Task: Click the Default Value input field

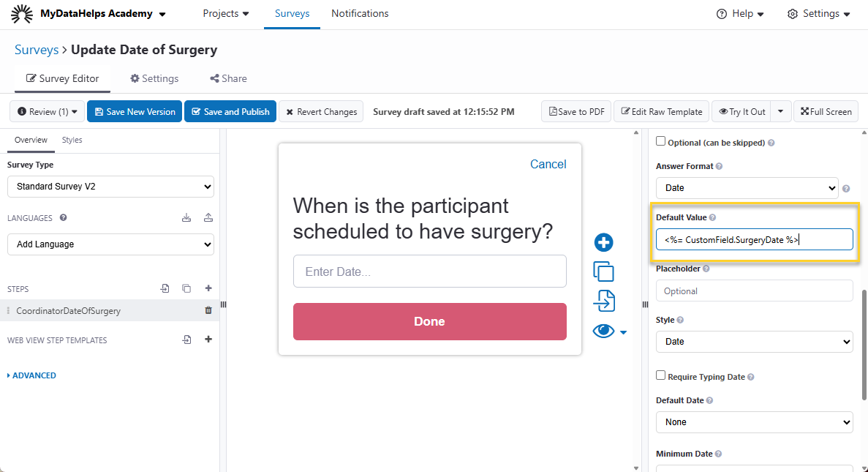Action: (x=754, y=239)
